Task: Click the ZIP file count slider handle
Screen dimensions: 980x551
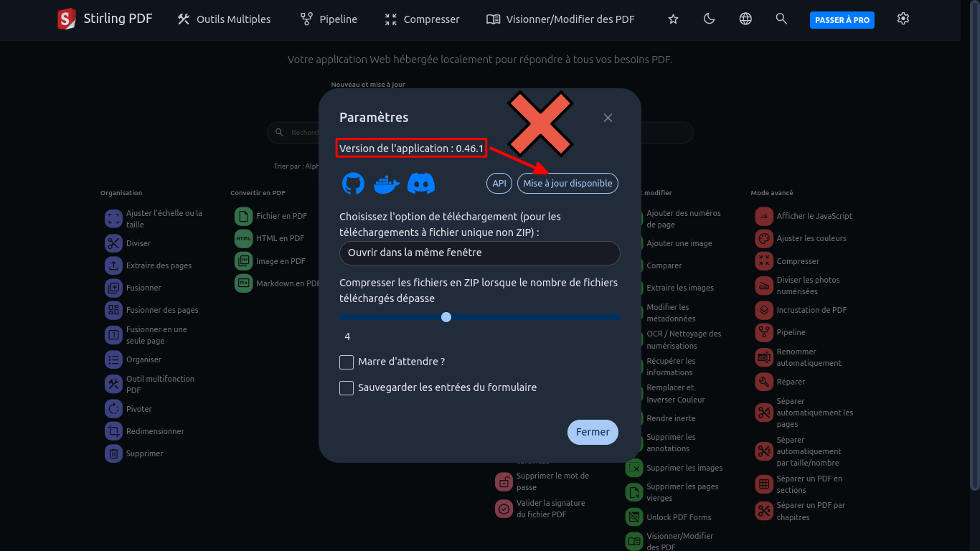Action: point(446,316)
